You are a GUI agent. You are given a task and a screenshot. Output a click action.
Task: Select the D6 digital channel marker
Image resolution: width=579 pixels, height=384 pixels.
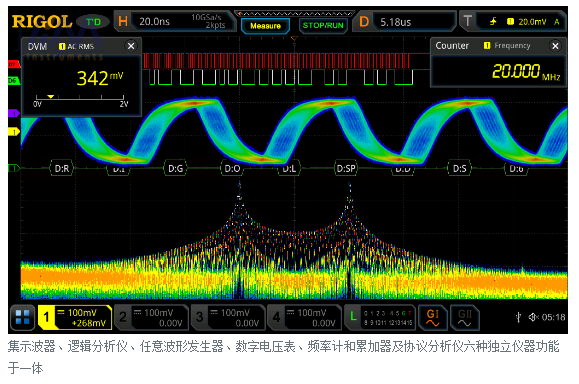point(13,80)
